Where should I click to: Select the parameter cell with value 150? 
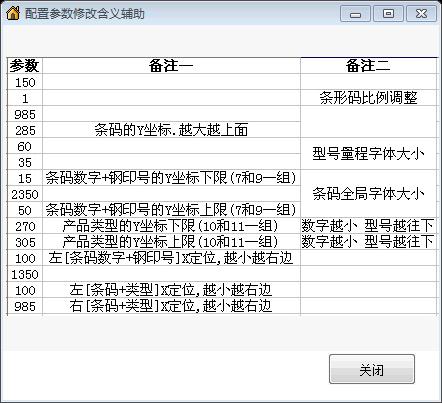click(x=25, y=82)
